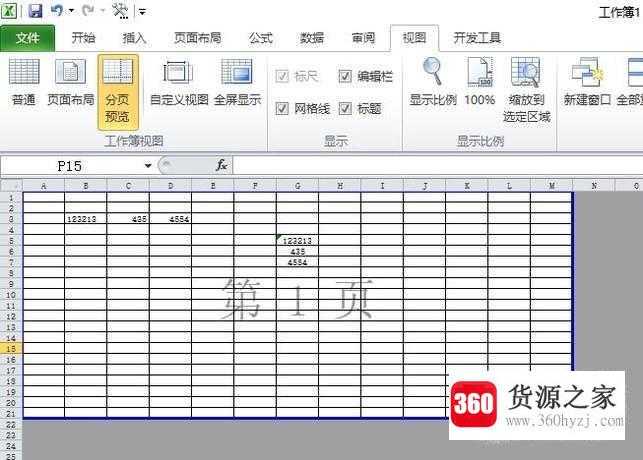
Task: Select column N header
Action: (594, 186)
